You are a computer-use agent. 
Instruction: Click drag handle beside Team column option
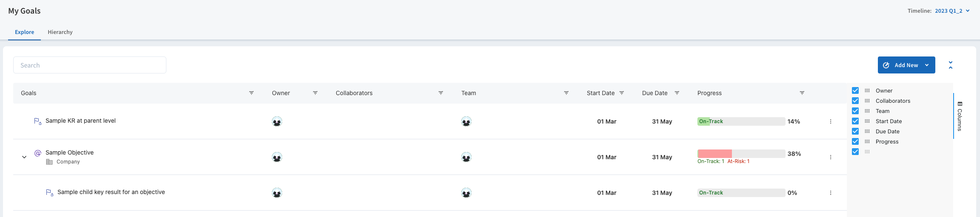tap(867, 111)
